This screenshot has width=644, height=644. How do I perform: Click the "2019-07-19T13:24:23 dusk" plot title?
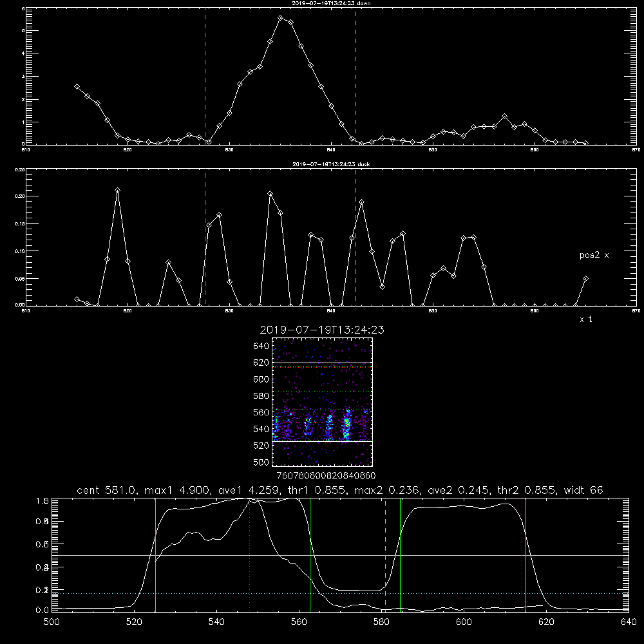pos(331,164)
